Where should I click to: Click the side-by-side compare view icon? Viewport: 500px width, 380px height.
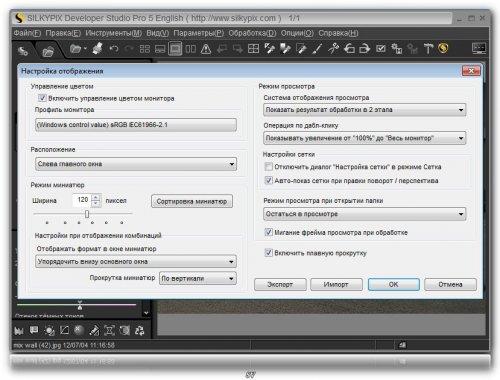pos(190,49)
